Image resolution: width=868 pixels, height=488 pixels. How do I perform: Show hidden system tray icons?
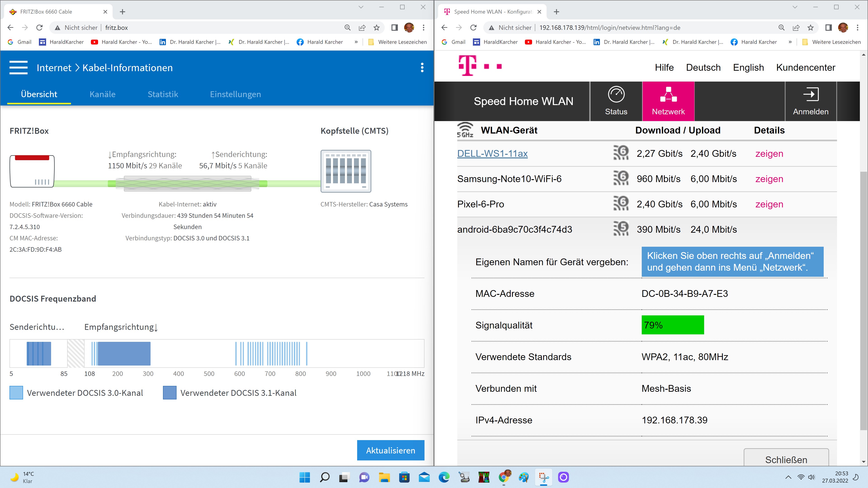(788, 477)
